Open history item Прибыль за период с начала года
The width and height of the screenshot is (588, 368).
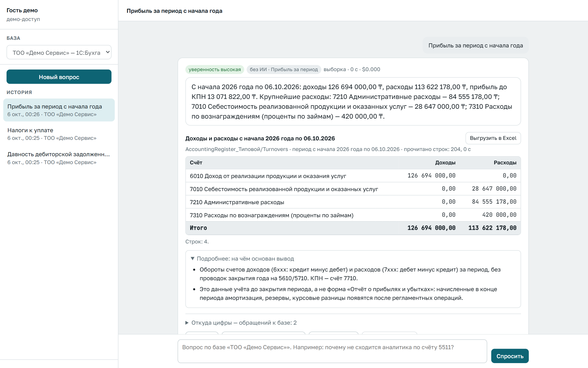coord(59,110)
